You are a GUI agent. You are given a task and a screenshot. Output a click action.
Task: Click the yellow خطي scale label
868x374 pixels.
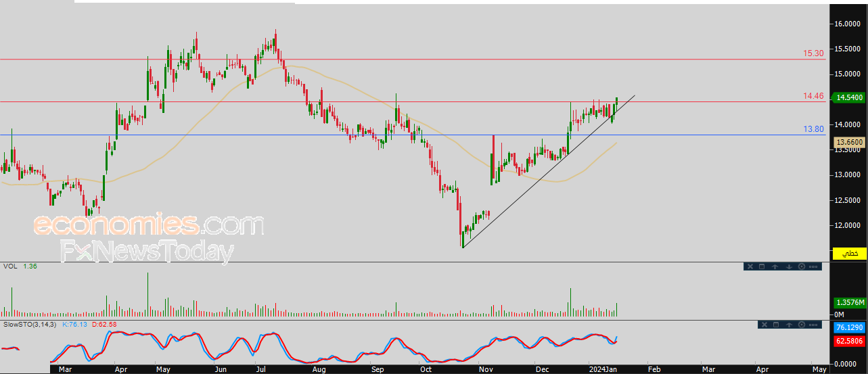pyautogui.click(x=850, y=253)
